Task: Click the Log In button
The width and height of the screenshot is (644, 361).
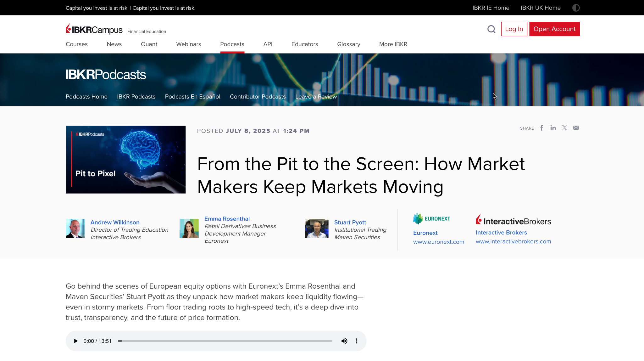Action: [514, 29]
